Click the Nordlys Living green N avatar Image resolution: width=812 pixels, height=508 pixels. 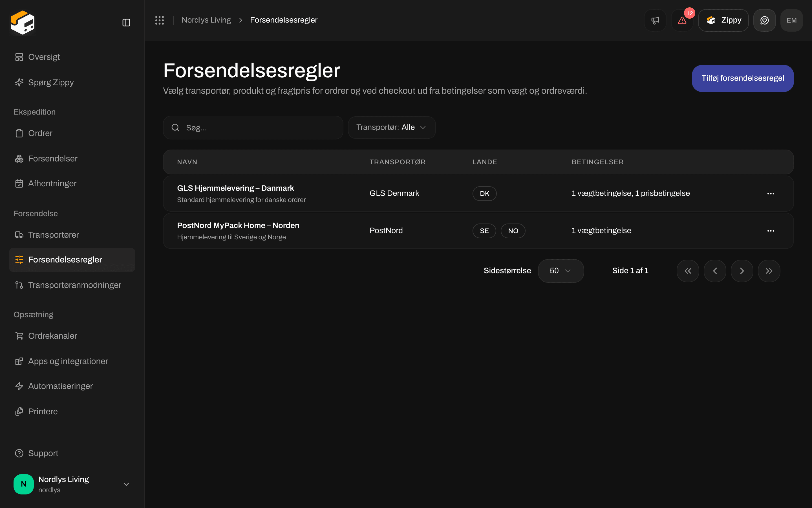click(x=23, y=484)
